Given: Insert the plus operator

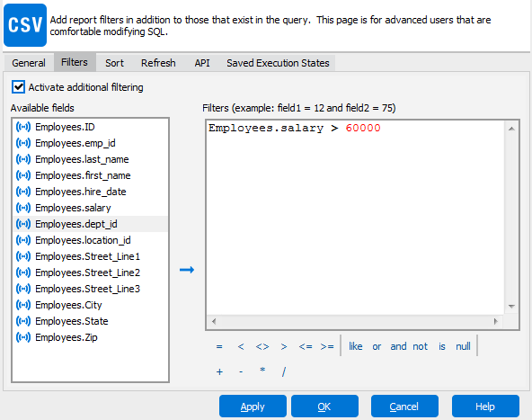Looking at the screenshot, I should coord(219,371).
